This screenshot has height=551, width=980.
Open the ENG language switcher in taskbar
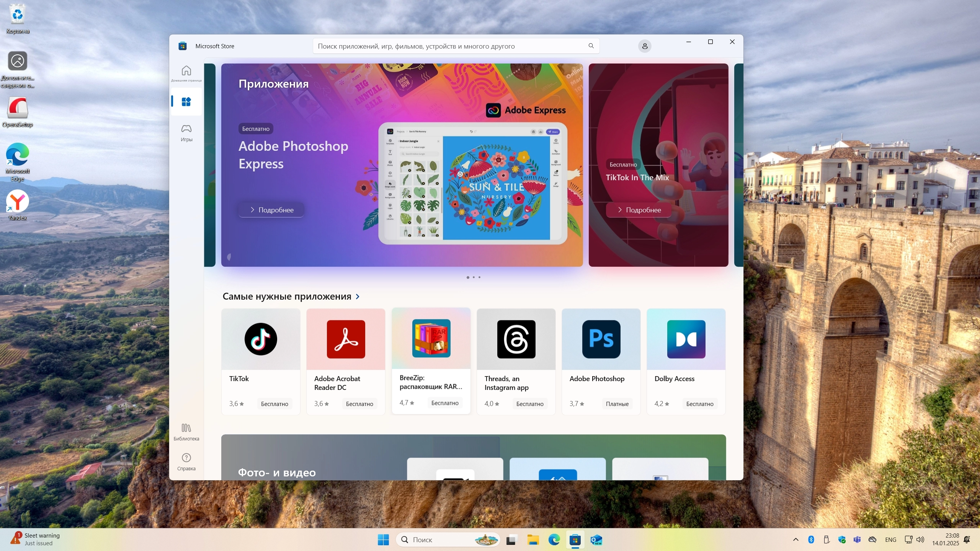(890, 540)
